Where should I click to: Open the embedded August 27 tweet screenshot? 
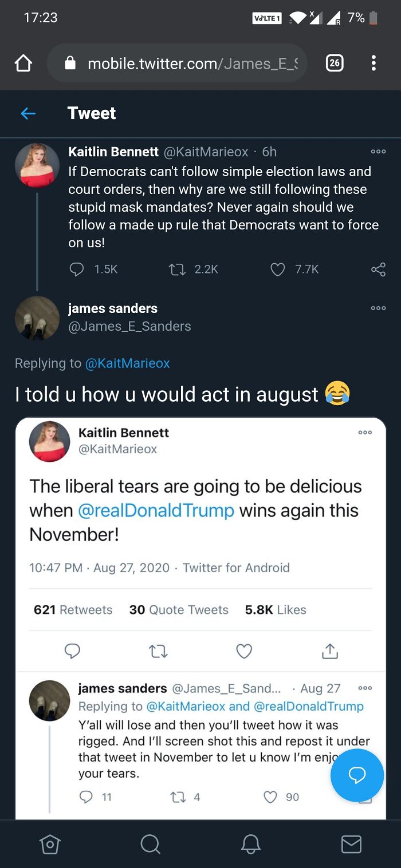[x=200, y=618]
